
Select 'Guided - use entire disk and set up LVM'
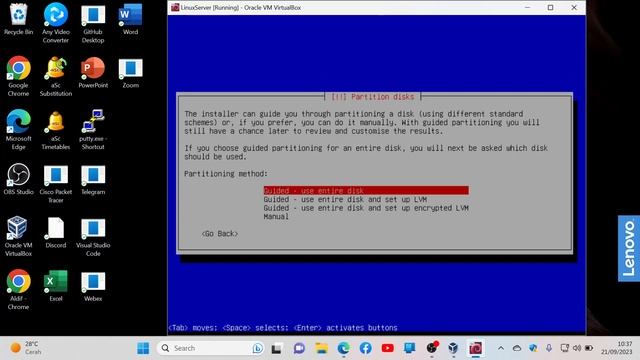pyautogui.click(x=345, y=200)
